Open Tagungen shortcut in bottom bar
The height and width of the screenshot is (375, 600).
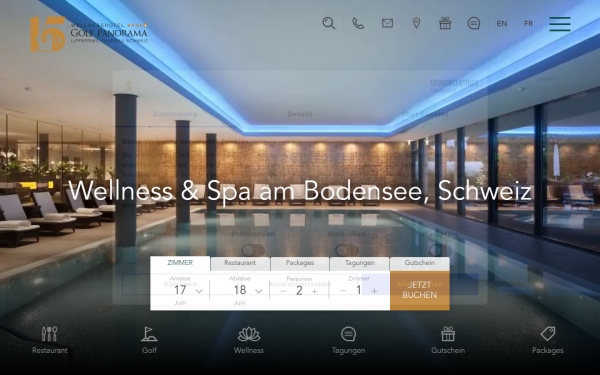click(348, 340)
